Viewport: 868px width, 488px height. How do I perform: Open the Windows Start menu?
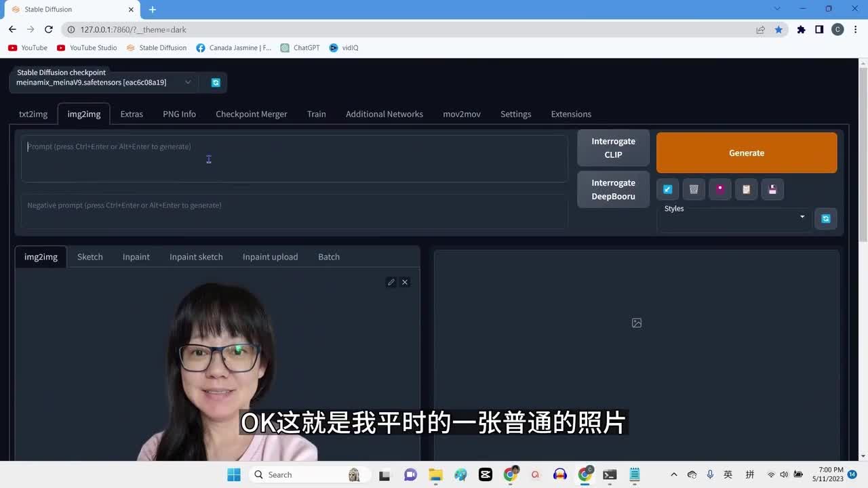[x=234, y=475]
